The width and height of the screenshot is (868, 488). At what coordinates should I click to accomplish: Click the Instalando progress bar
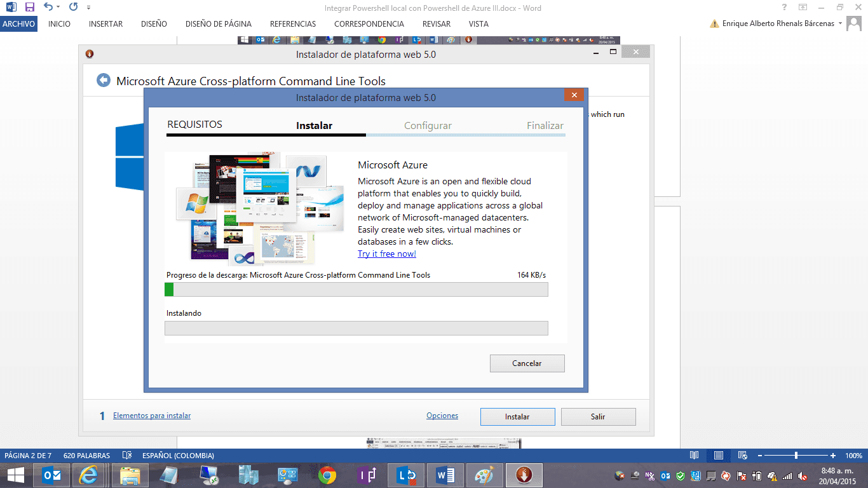[x=356, y=328]
